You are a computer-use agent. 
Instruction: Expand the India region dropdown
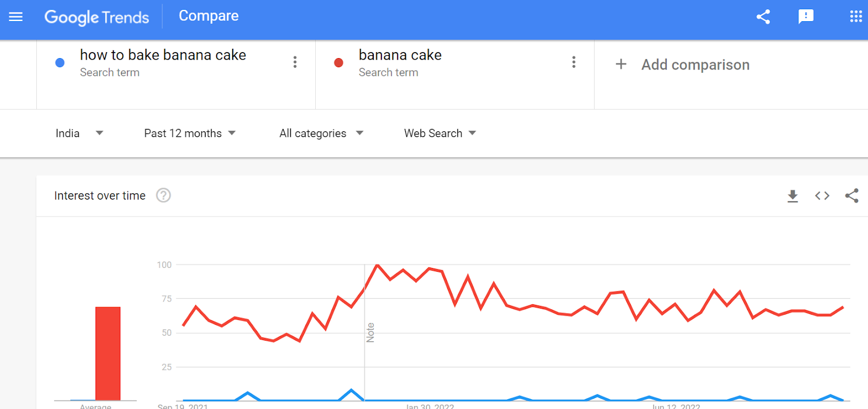(79, 133)
